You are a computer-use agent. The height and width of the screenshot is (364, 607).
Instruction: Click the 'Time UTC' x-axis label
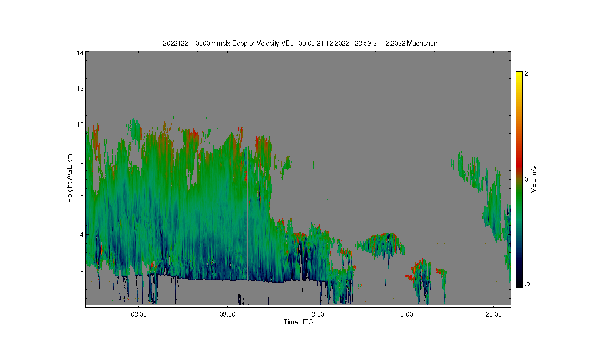point(298,322)
